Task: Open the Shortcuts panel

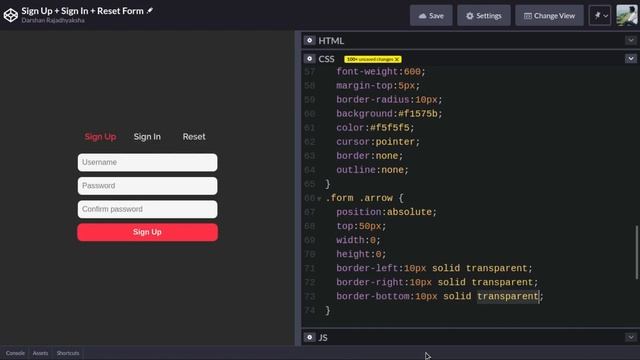Action: [68, 353]
